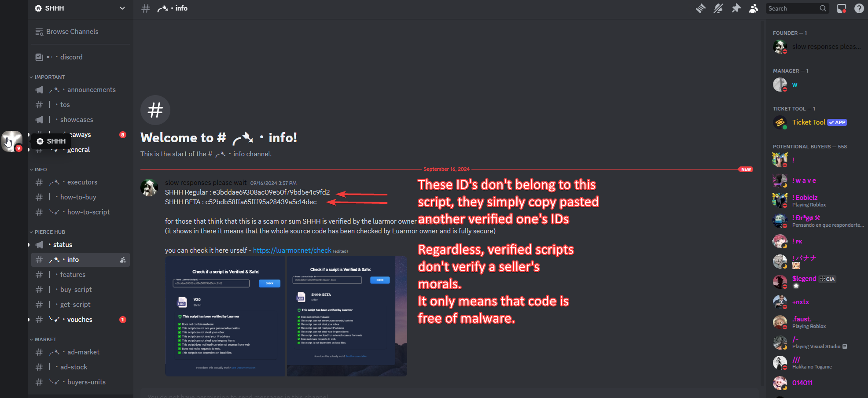Click the message author's username
This screenshot has height=398, width=868.
tap(206, 183)
